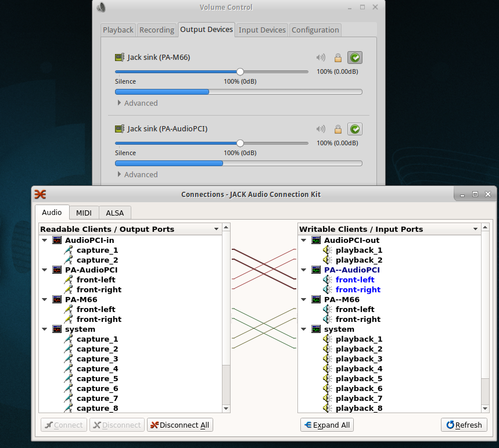Open the Configuration tab in Volume Control
499x448 pixels.
pyautogui.click(x=315, y=30)
